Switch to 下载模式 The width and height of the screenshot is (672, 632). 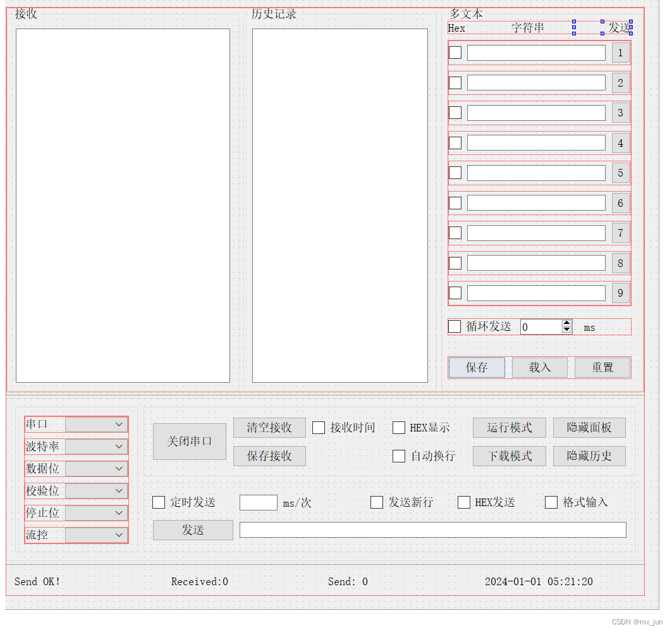509,455
